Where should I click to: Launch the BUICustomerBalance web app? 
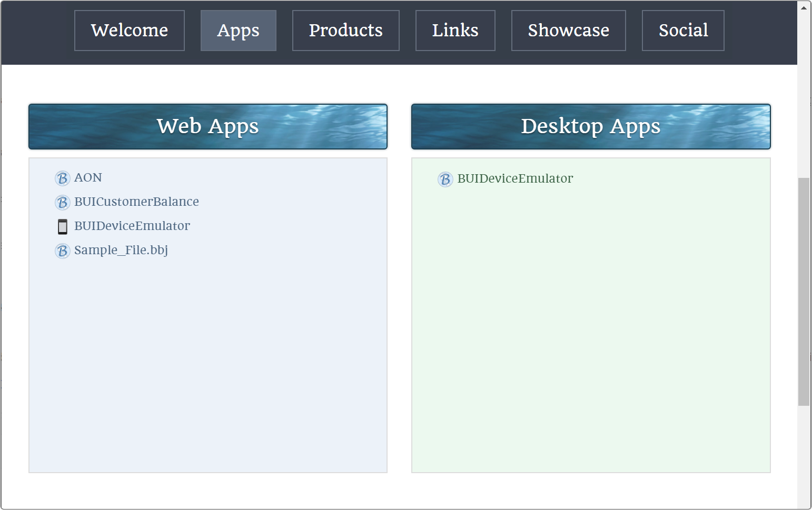click(x=136, y=202)
